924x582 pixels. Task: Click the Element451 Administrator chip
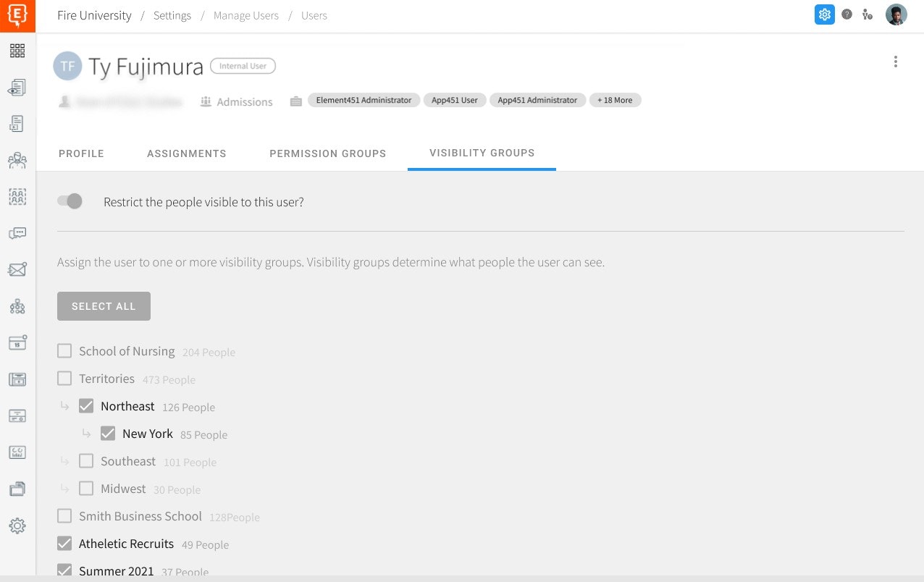pos(364,100)
